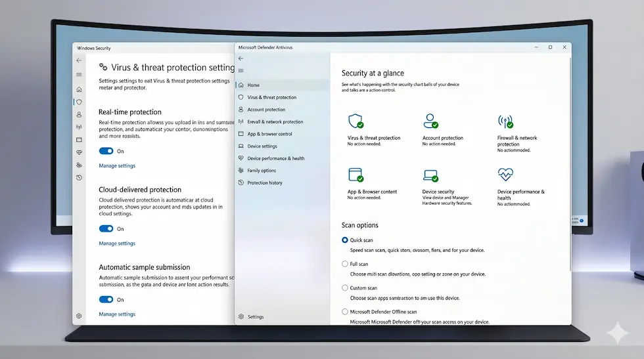
Task: Open Protection history in the sidebar
Action: pos(264,182)
